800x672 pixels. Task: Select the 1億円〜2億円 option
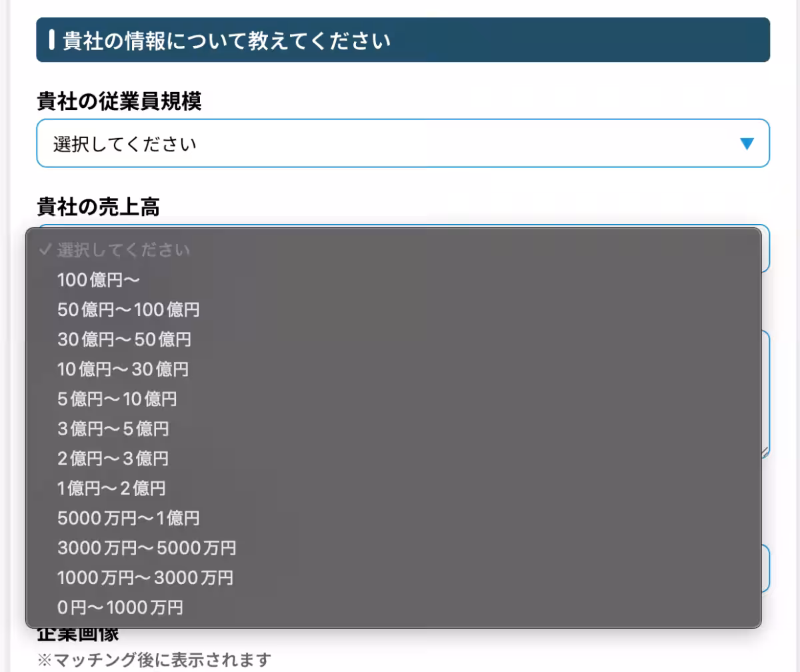[x=111, y=489]
